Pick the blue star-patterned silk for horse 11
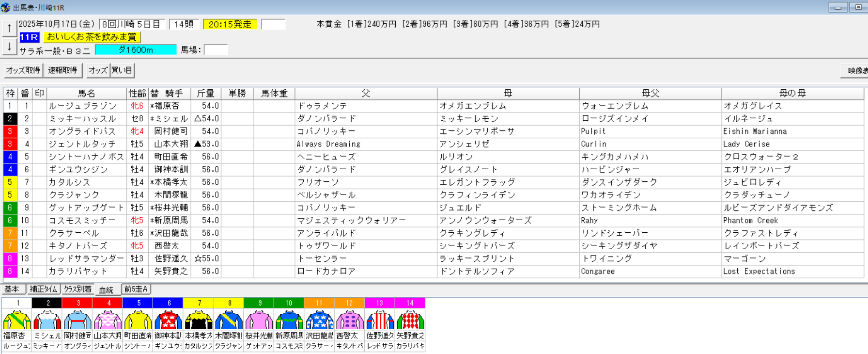Screen dimensions: 868x354 click(319, 320)
